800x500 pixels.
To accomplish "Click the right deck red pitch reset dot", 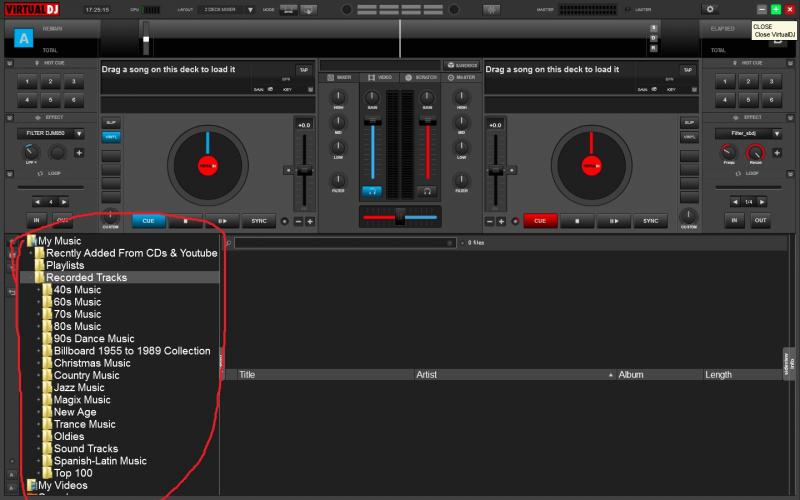I will [x=515, y=221].
